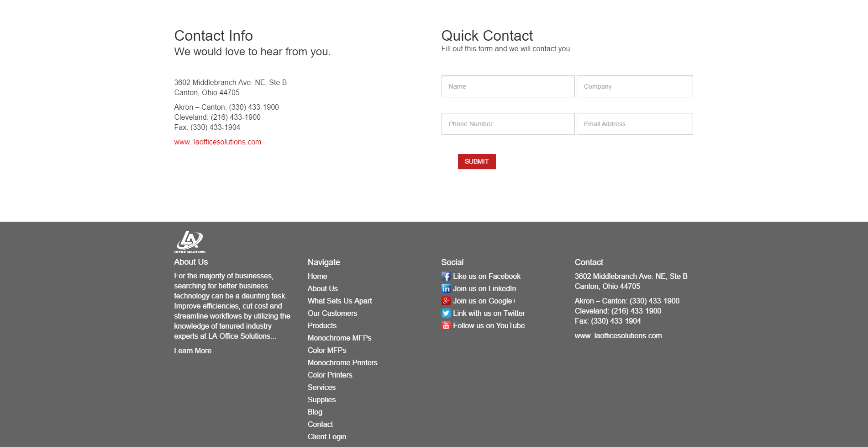Select the Phone Number field
This screenshot has width=868, height=447.
508,124
